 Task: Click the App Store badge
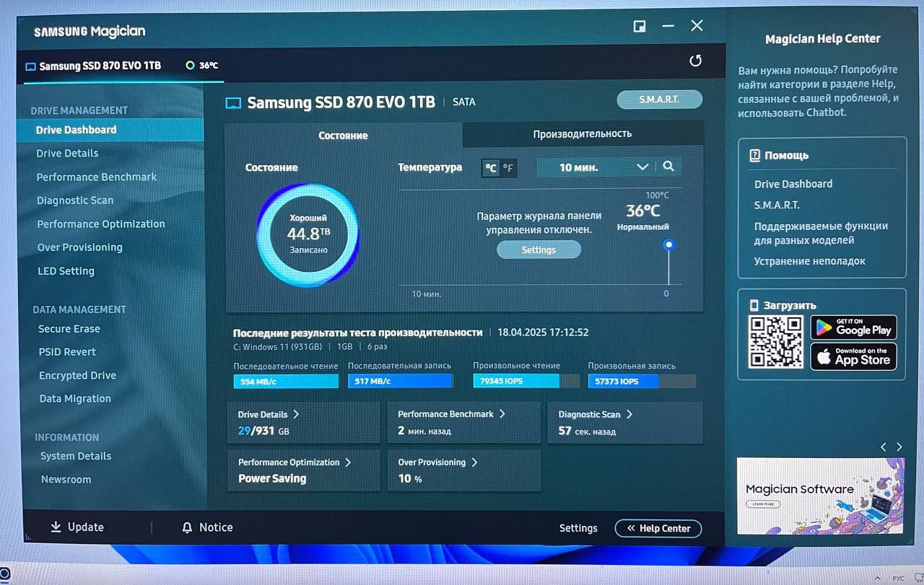(x=853, y=356)
